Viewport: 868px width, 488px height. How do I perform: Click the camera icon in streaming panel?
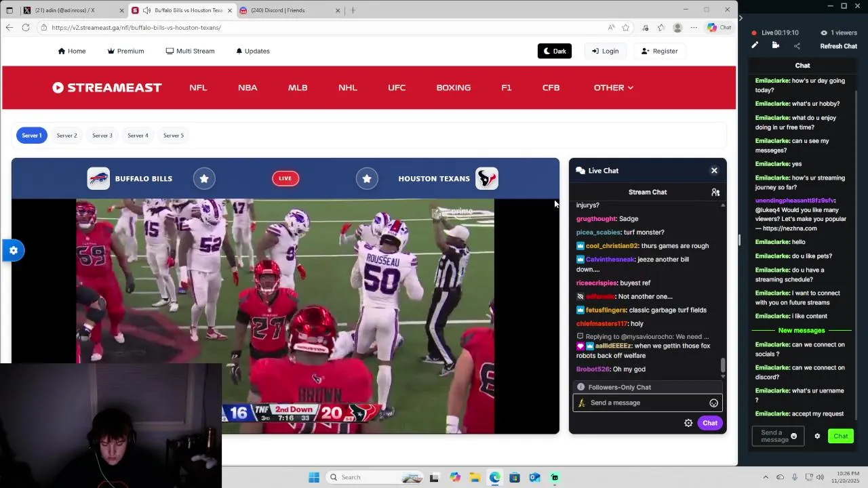pyautogui.click(x=776, y=45)
